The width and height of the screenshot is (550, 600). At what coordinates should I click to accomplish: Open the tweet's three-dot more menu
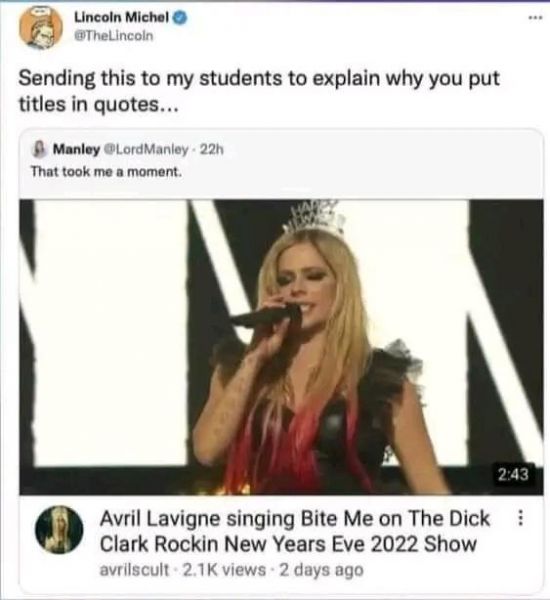pos(535,17)
